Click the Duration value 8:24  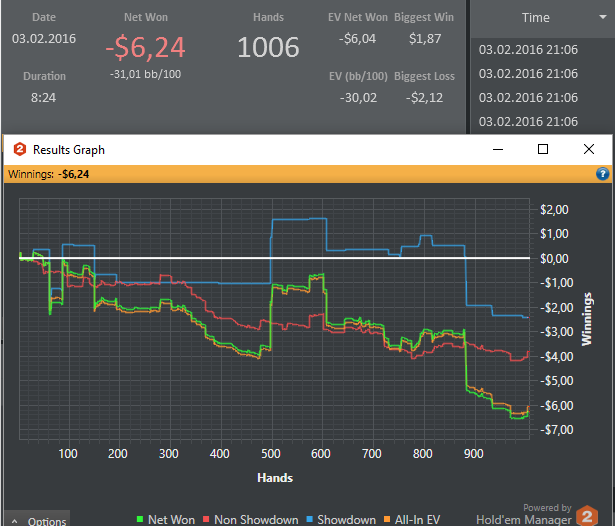pyautogui.click(x=43, y=97)
